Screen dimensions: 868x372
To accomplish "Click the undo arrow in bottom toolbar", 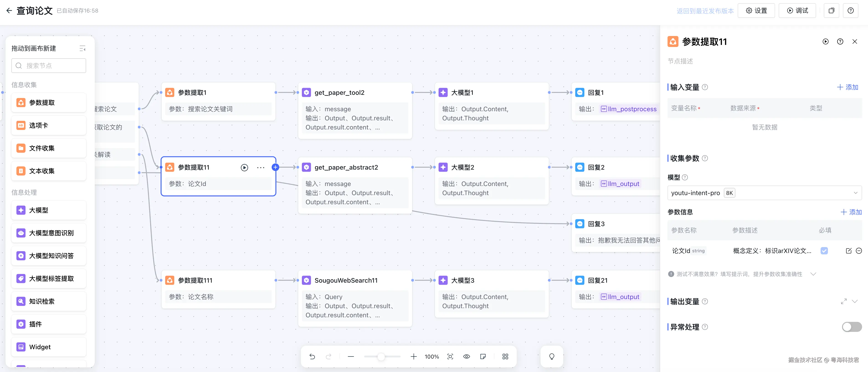I will (312, 356).
